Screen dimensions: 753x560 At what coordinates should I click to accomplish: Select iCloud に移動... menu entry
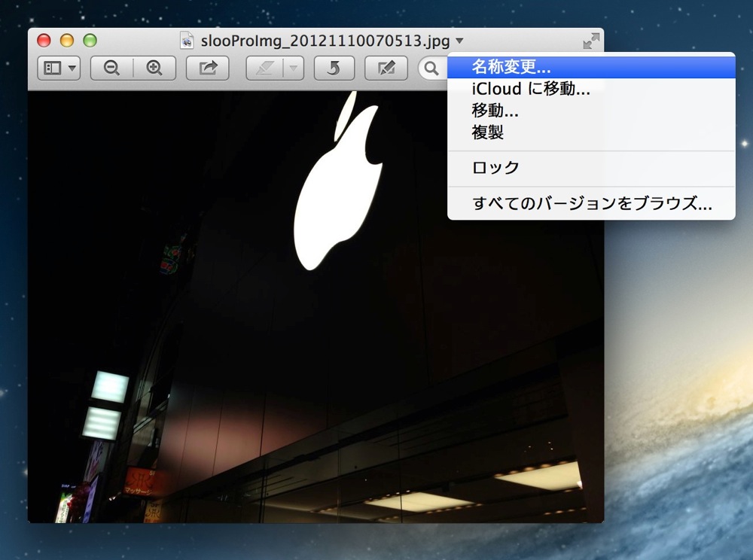tap(591, 89)
